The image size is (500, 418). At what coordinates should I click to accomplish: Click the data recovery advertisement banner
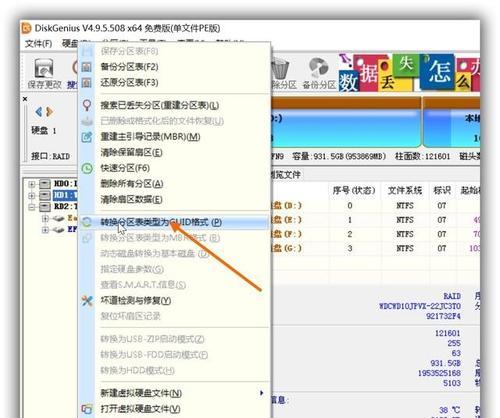[409, 73]
